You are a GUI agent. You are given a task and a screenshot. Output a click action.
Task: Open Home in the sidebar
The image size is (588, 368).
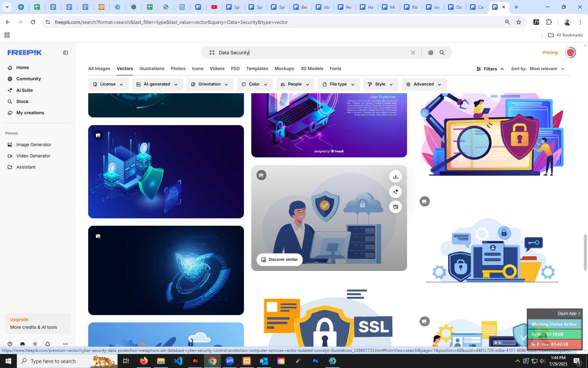point(22,68)
